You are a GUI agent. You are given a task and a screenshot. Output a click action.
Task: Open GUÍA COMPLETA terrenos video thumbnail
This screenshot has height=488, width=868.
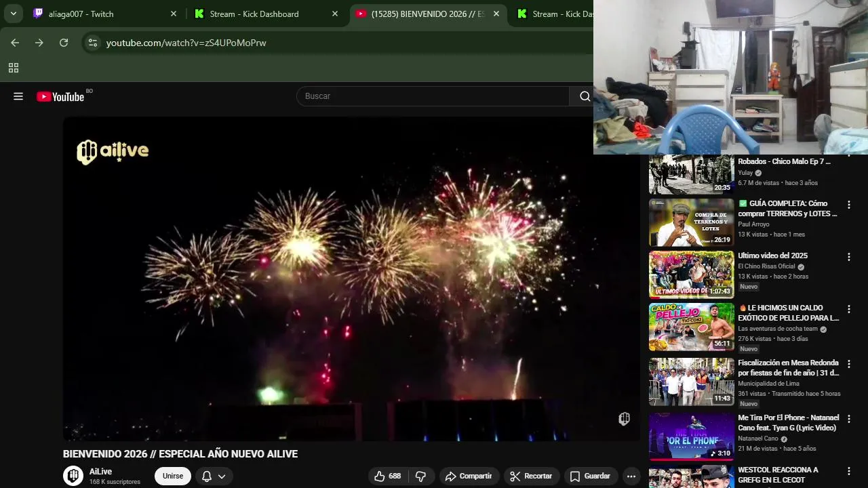point(691,222)
